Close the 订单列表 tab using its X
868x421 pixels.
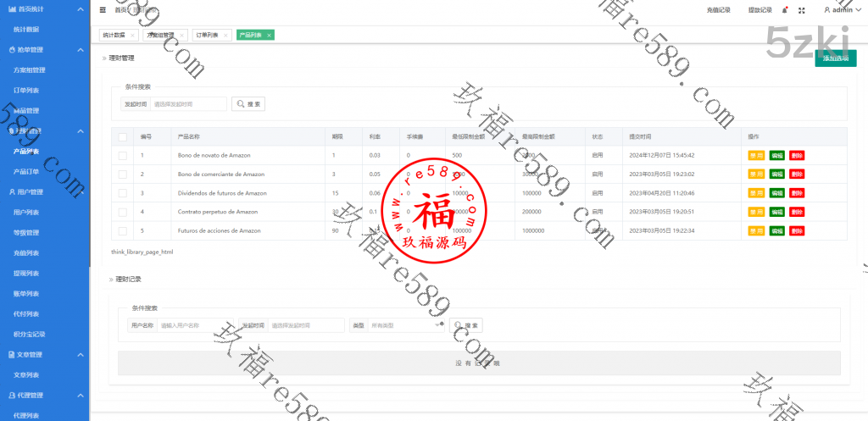226,36
